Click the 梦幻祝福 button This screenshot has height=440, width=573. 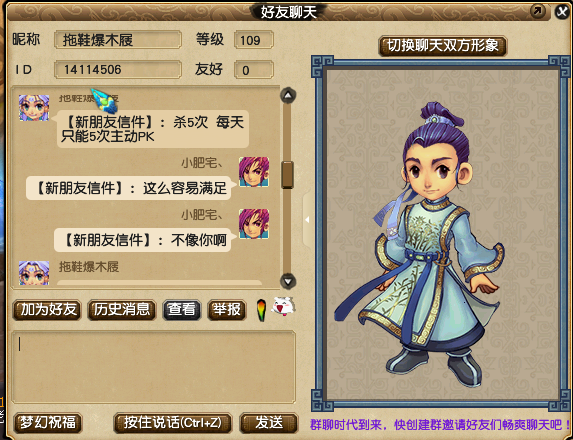pos(48,423)
